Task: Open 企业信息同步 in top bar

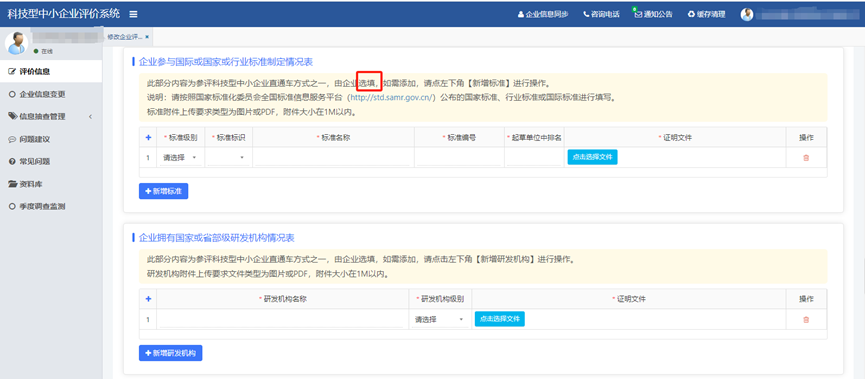Action: pos(542,14)
